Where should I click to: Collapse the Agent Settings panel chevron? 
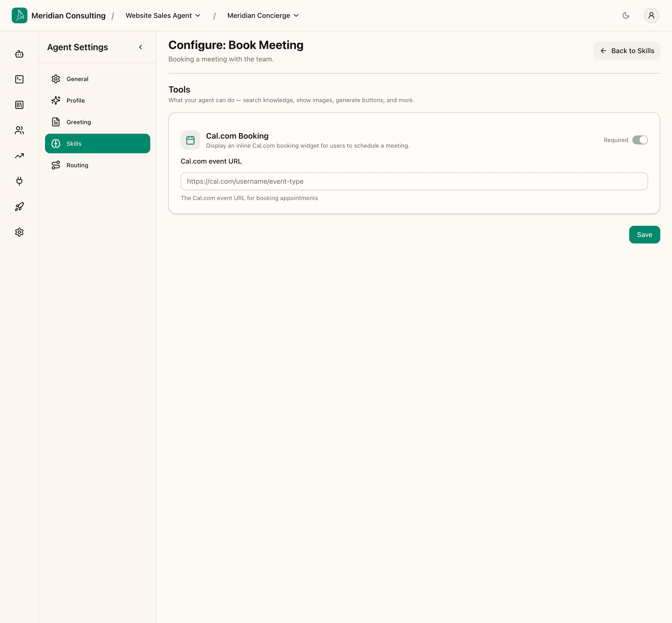140,47
